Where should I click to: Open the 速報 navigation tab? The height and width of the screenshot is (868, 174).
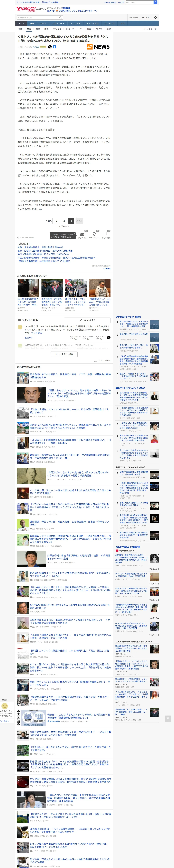(32, 24)
